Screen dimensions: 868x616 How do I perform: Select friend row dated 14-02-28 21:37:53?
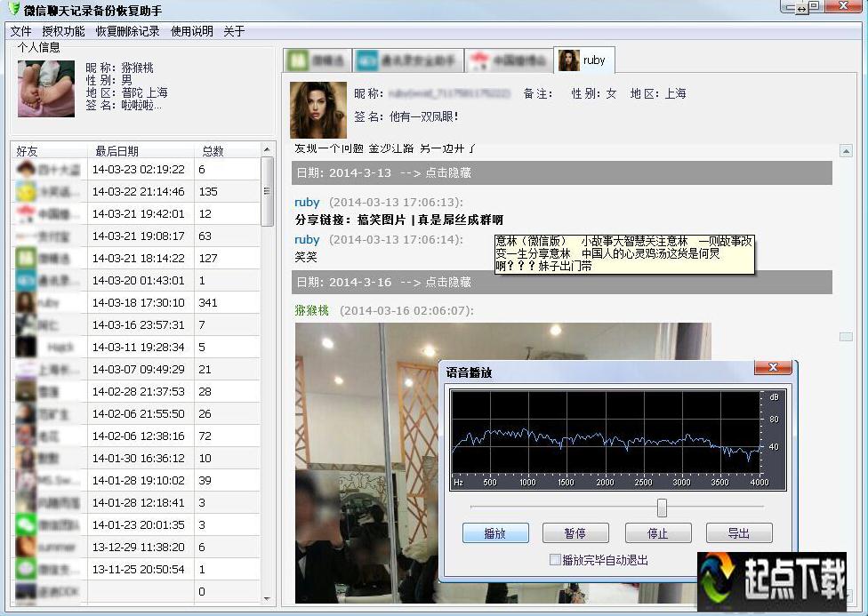pyautogui.click(x=136, y=391)
